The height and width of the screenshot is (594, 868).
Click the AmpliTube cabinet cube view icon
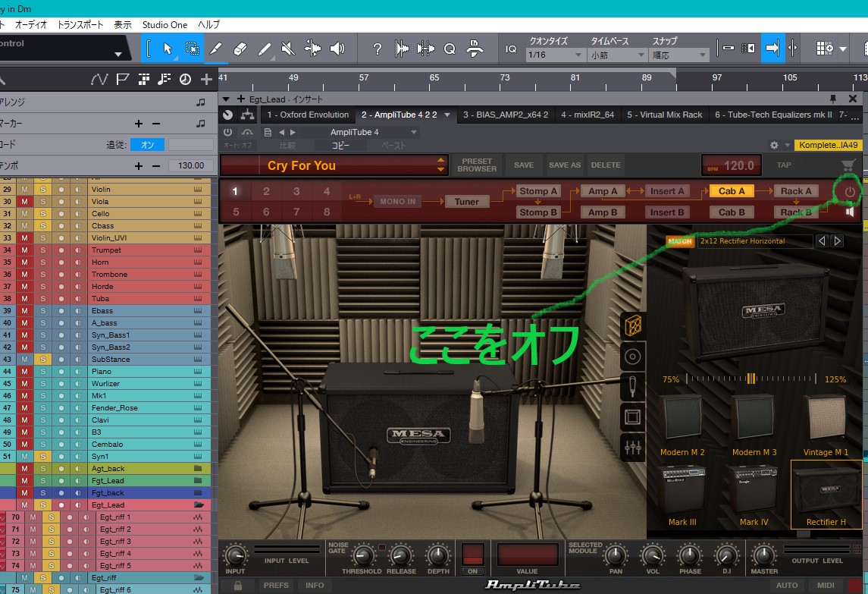point(633,325)
